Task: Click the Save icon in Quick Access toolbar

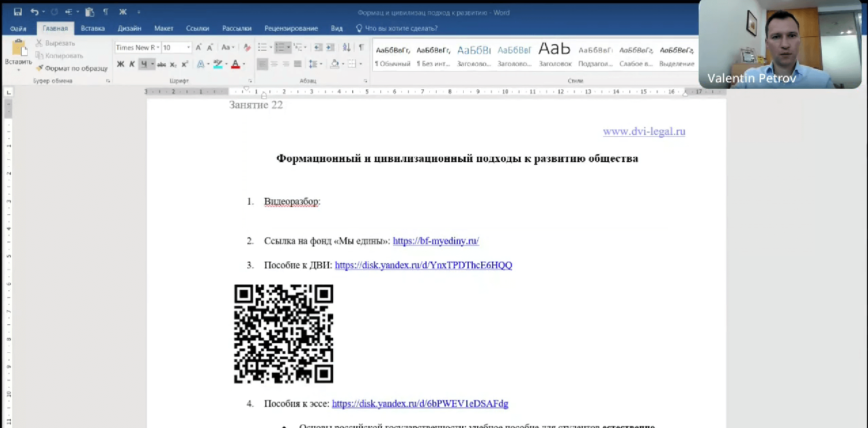Action: (18, 12)
